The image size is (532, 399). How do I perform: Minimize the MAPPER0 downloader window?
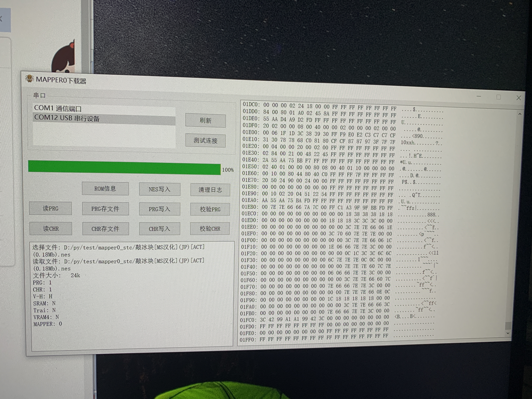(479, 96)
